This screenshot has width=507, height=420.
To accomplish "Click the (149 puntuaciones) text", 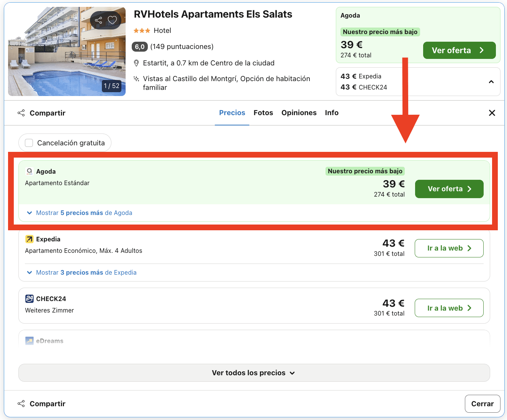I will (x=182, y=47).
